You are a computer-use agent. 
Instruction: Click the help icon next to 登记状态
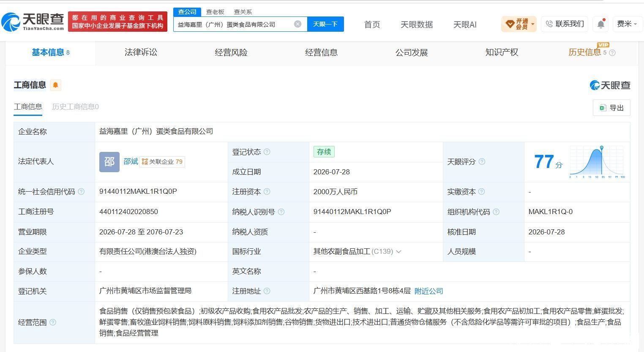coord(267,152)
